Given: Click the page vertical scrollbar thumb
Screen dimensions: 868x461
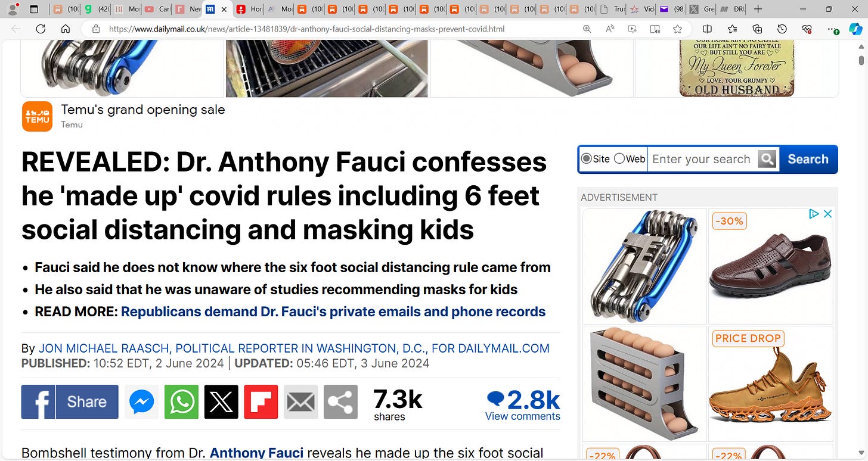Looking at the screenshot, I should click(861, 60).
